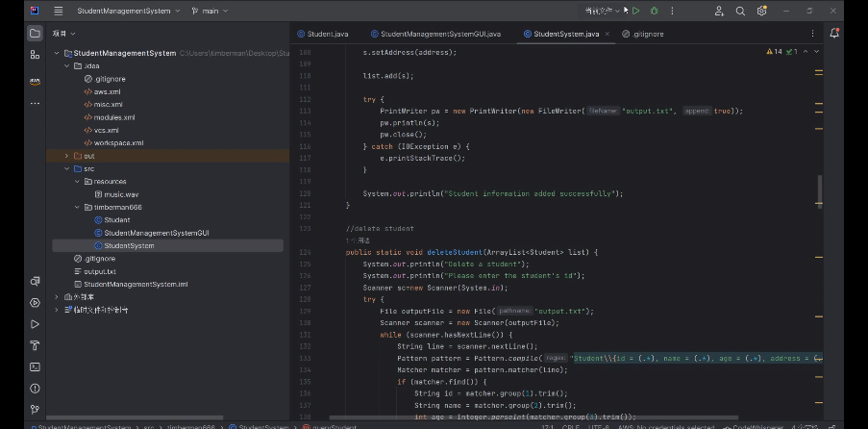Viewport: 868px width, 429px height.
Task: Click the warnings count indicator in editor
Action: [x=774, y=51]
